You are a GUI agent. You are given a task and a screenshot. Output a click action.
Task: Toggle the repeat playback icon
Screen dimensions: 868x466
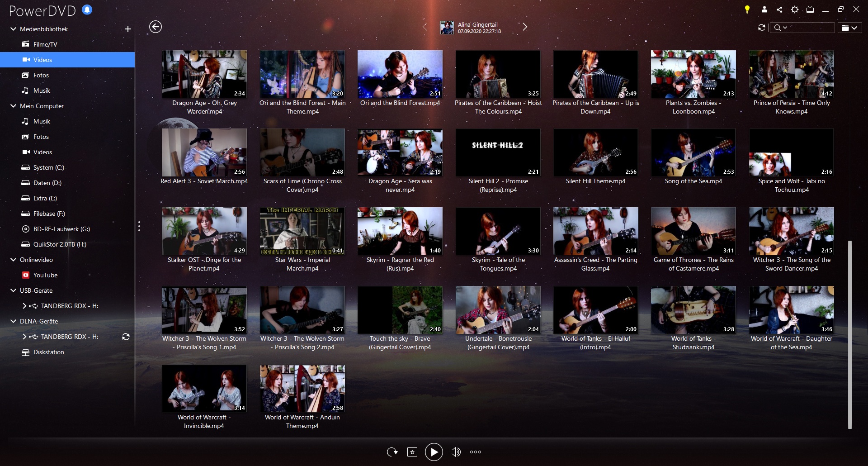(x=392, y=452)
